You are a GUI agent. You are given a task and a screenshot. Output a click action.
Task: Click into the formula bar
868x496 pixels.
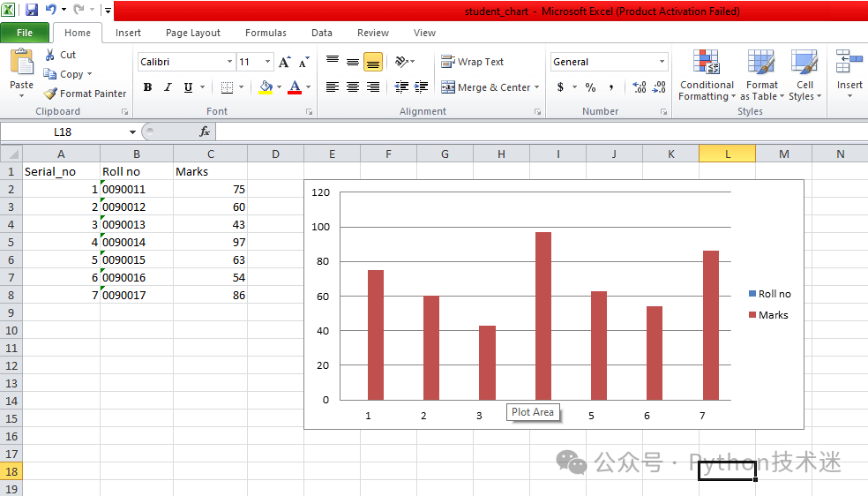coord(542,132)
